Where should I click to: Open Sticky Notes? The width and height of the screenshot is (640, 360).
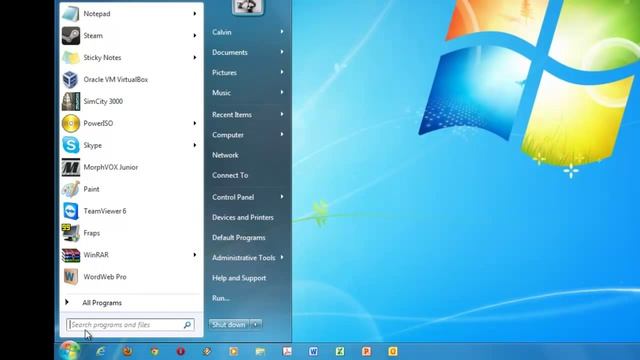[x=131, y=58]
